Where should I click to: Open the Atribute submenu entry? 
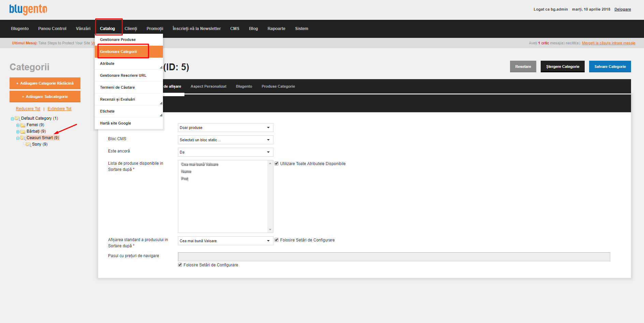[x=129, y=63]
